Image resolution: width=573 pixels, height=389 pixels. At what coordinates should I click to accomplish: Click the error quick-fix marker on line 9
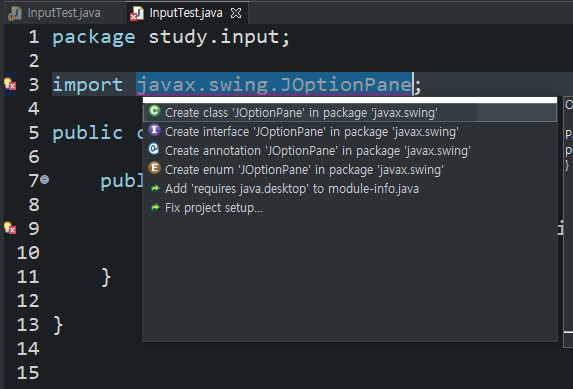pos(10,228)
